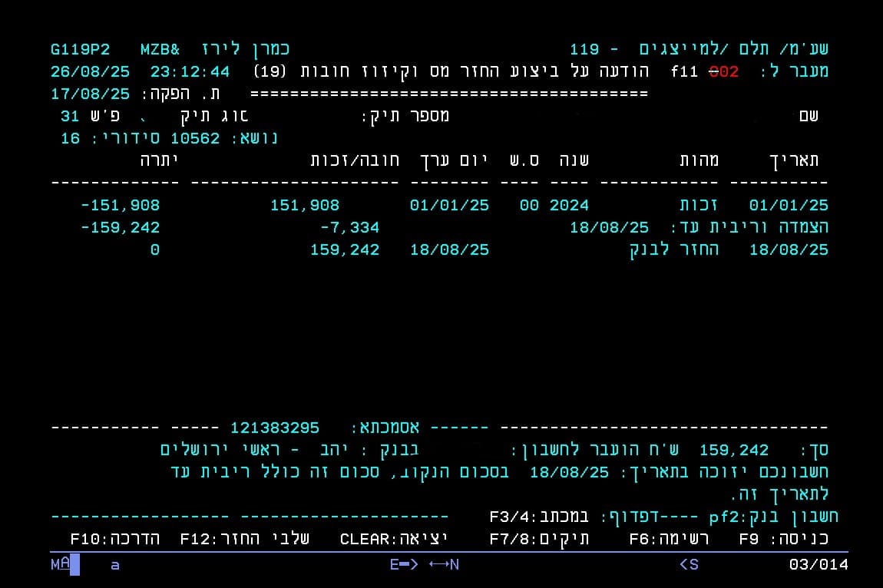Image resolution: width=883 pixels, height=588 pixels.
Task: Click the החזר לבנק row description
Action: click(x=674, y=250)
